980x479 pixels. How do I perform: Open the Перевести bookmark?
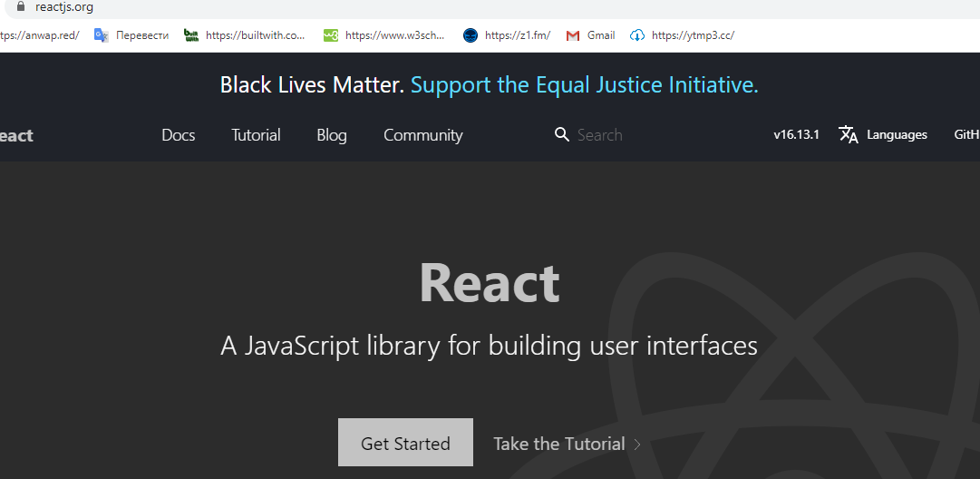(x=142, y=35)
